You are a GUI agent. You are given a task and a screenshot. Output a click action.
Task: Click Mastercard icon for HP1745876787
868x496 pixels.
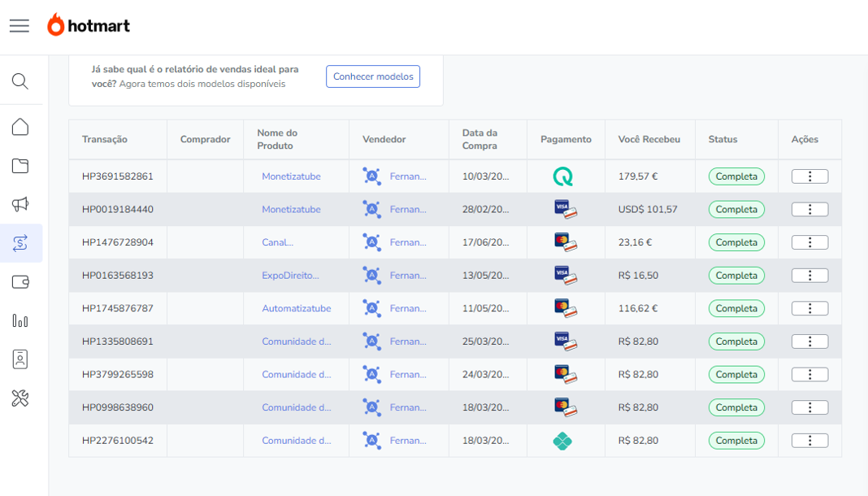(x=565, y=308)
